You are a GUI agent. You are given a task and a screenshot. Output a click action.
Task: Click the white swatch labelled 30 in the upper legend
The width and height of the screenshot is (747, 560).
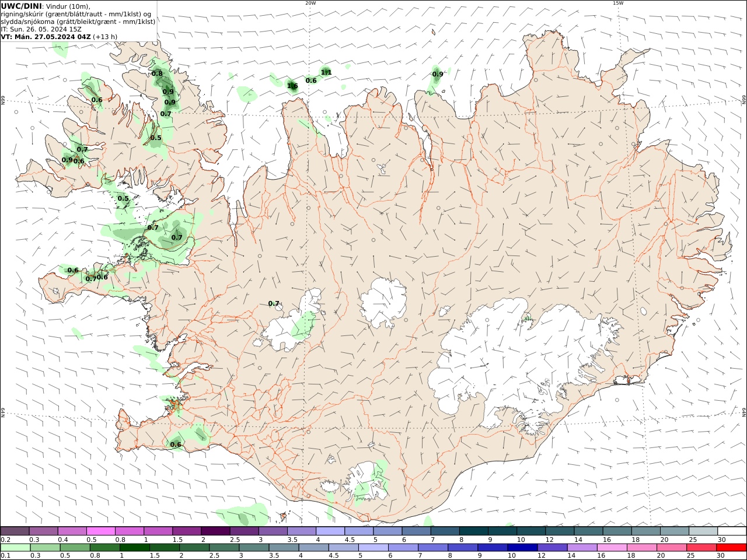point(732,531)
